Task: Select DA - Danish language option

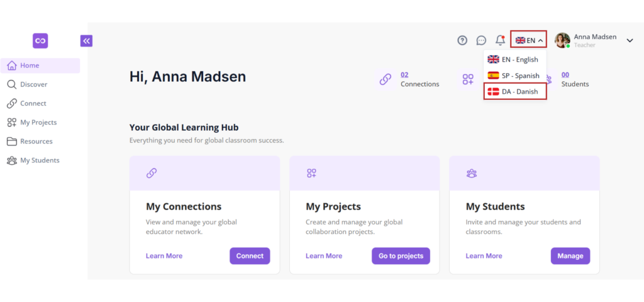Action: (x=514, y=92)
